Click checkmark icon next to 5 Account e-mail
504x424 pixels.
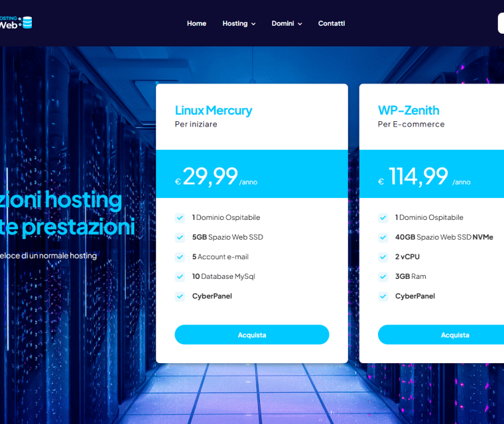(180, 257)
